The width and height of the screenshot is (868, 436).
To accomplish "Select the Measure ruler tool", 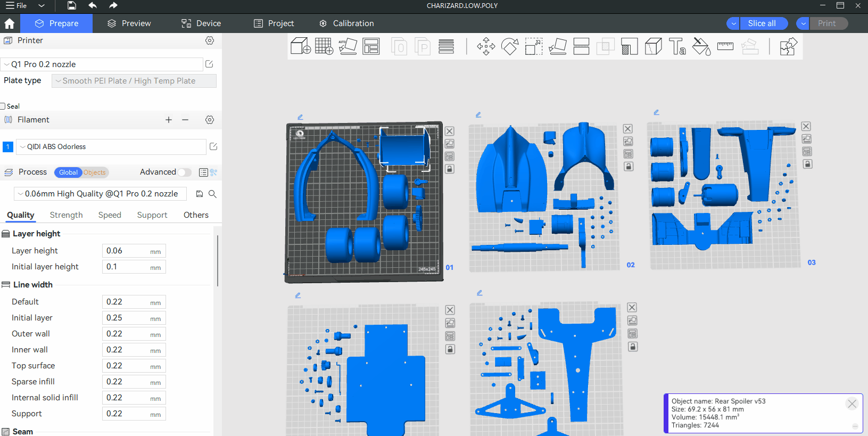I will tap(725, 46).
